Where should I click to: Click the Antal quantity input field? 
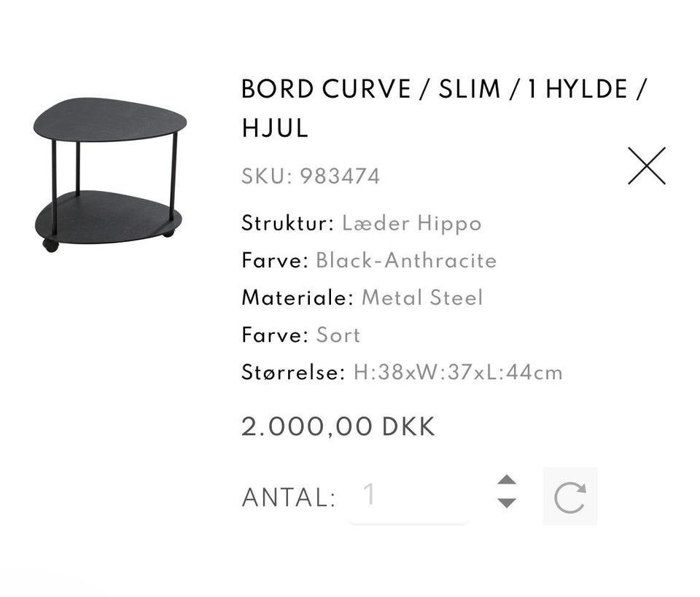pyautogui.click(x=408, y=496)
